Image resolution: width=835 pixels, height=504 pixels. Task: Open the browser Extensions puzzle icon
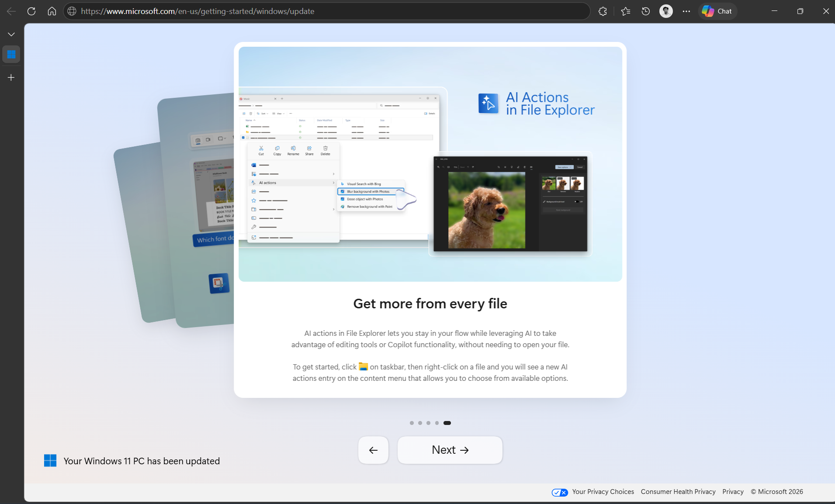603,11
